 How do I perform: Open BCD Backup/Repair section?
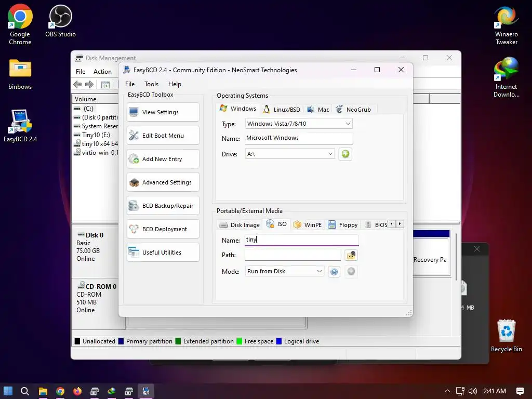point(163,206)
